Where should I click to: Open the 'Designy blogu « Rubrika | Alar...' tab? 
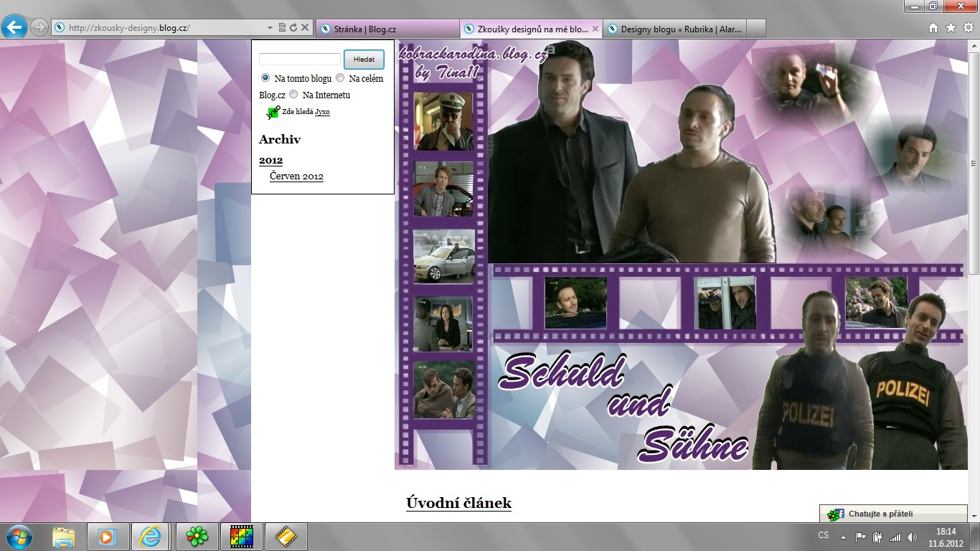click(x=674, y=29)
